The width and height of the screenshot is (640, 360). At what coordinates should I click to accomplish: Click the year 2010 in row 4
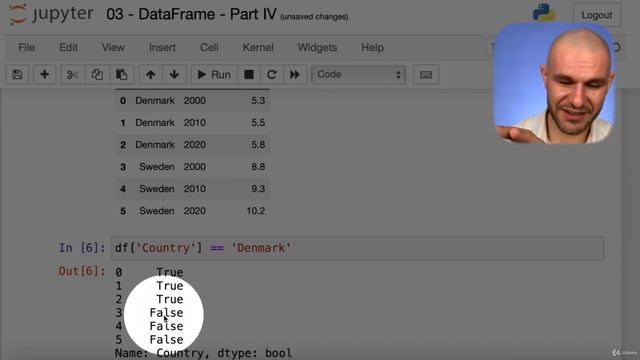click(194, 189)
